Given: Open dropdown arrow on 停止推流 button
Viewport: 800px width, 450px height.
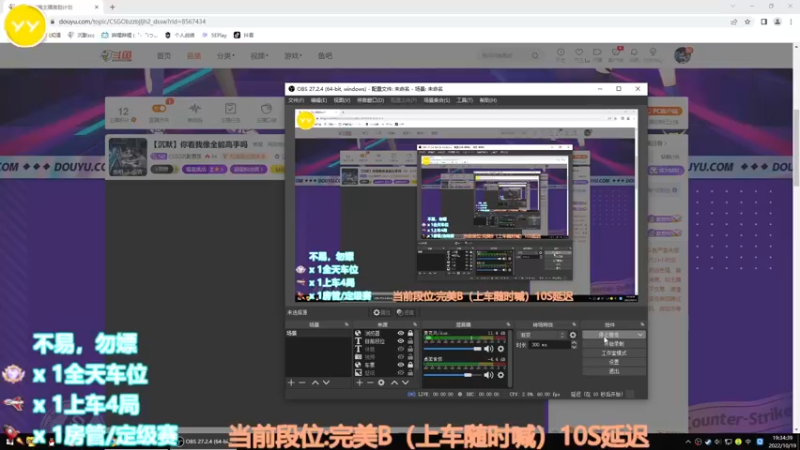Looking at the screenshot, I should point(640,335).
